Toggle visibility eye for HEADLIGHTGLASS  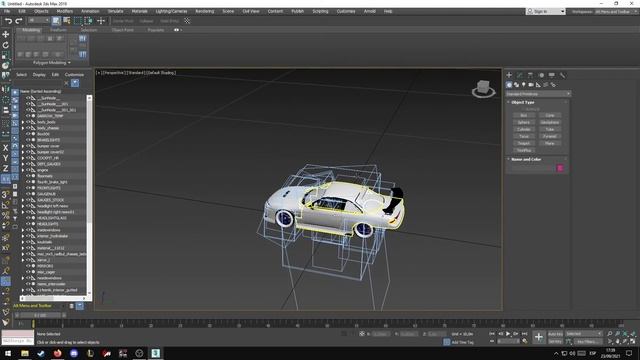tap(29, 218)
